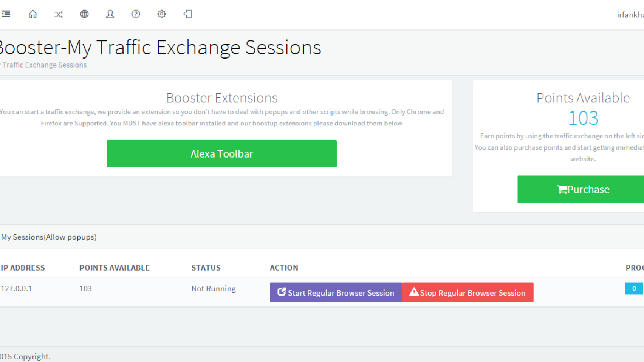Screen dimensions: 644x362
Task: Go to the Home icon
Action: (x=33, y=14)
